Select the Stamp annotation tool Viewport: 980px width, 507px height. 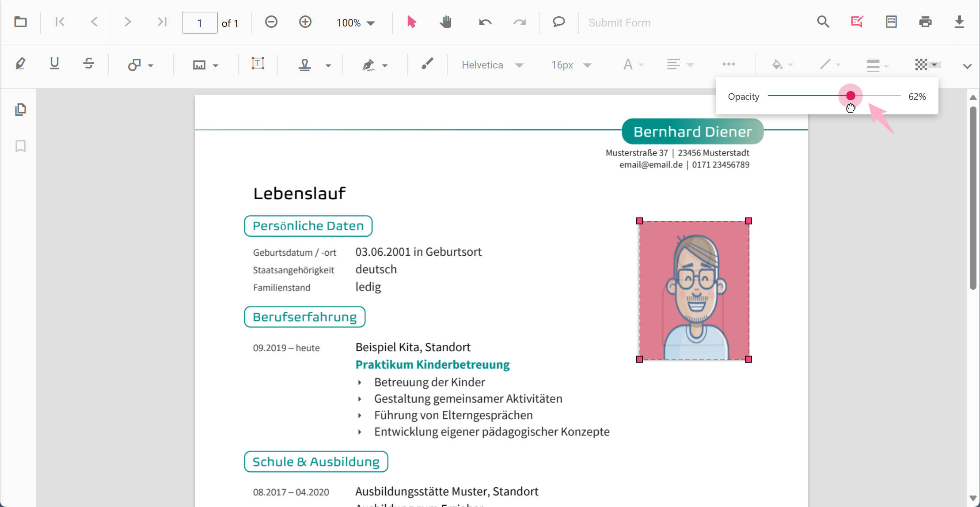point(304,64)
